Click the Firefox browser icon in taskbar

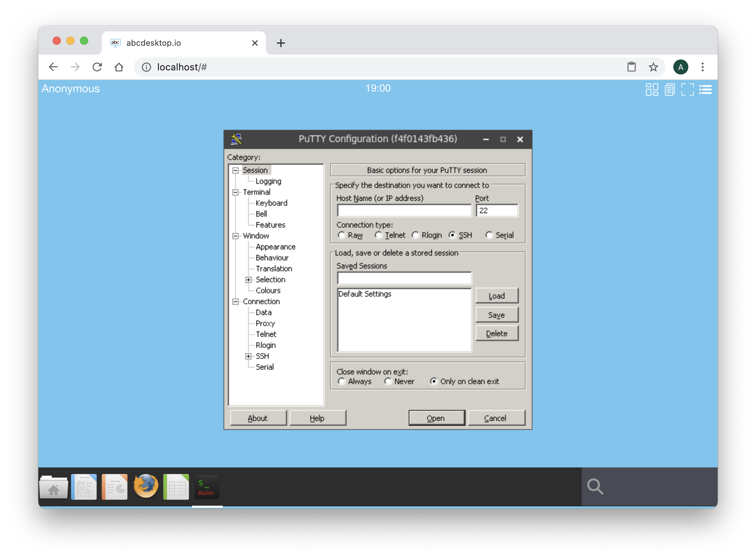click(146, 486)
